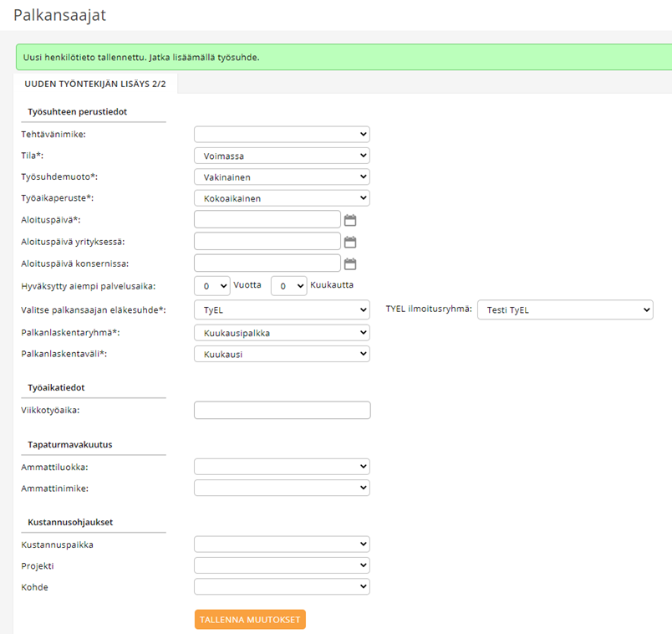Viewport: 672px width, 634px height.
Task: Click the Aloituspäivä date input field
Action: tap(267, 220)
